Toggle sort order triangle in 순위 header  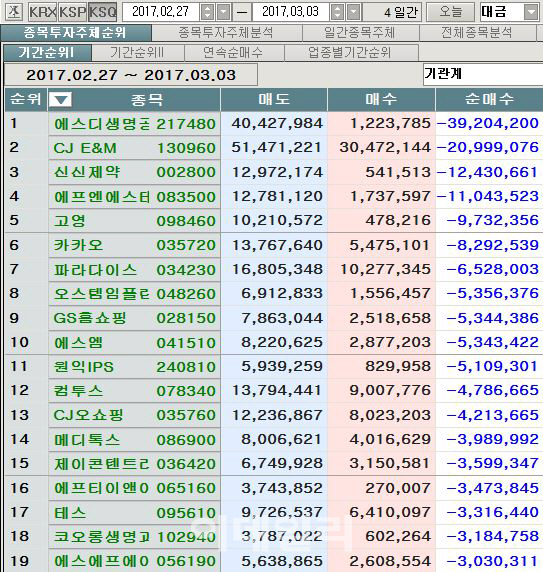(x=60, y=99)
